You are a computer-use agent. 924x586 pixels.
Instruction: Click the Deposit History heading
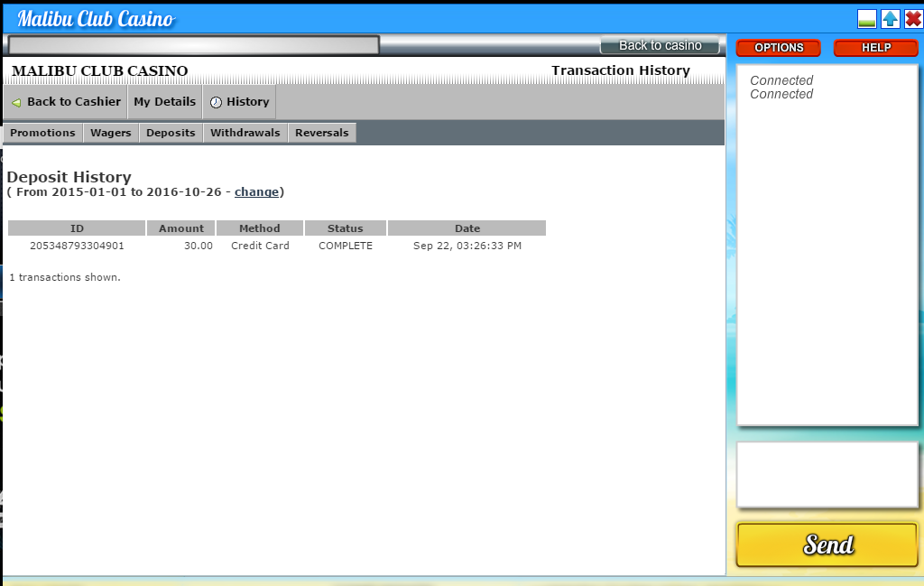(x=69, y=177)
